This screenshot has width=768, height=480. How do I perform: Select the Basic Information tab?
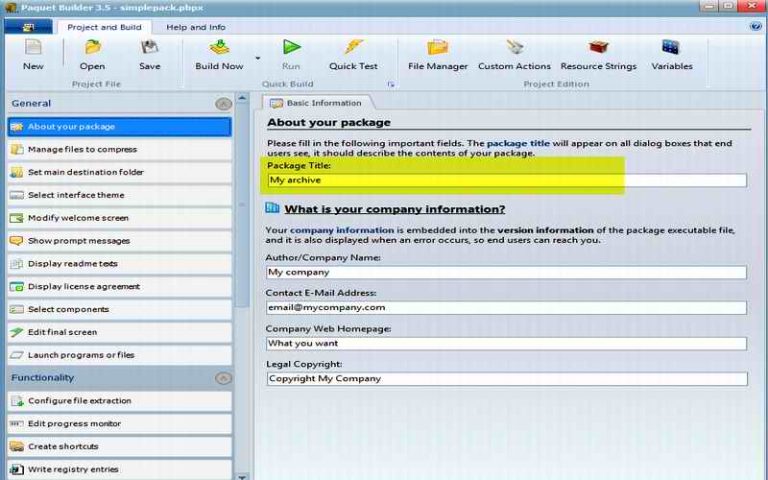click(x=317, y=103)
